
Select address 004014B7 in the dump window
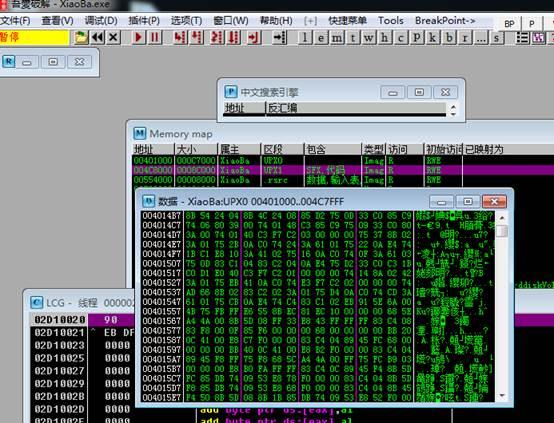click(x=162, y=216)
